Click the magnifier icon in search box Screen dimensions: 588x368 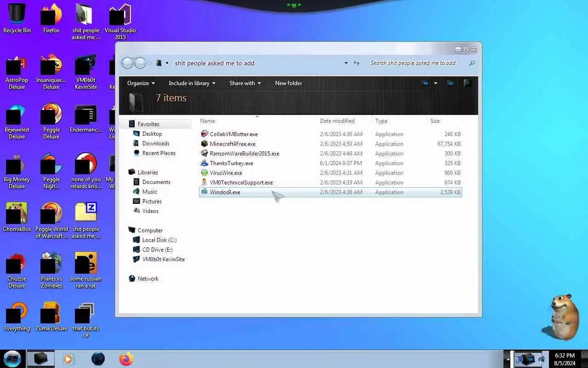coord(472,63)
